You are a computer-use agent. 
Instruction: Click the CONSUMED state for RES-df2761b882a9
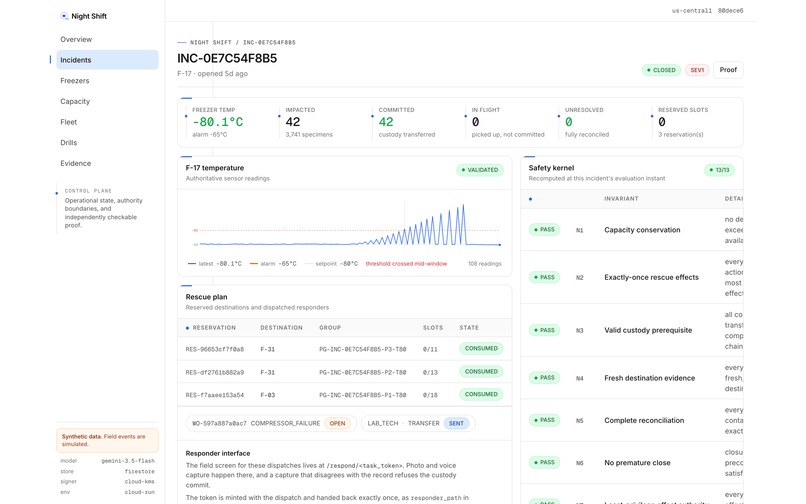pyautogui.click(x=481, y=371)
